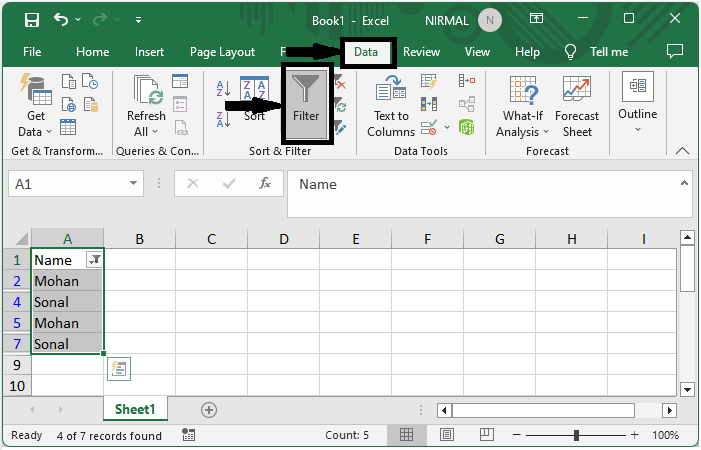701x450 pixels.
Task: Import data From Text/CSV icon
Action: pyautogui.click(x=68, y=82)
